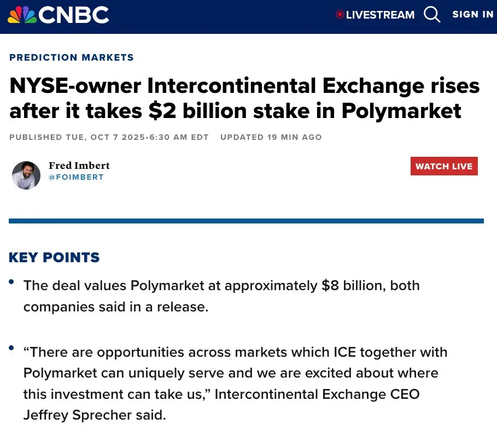Screen dimensions: 497x448
Task: Open search with the magnifying glass
Action: (x=432, y=15)
